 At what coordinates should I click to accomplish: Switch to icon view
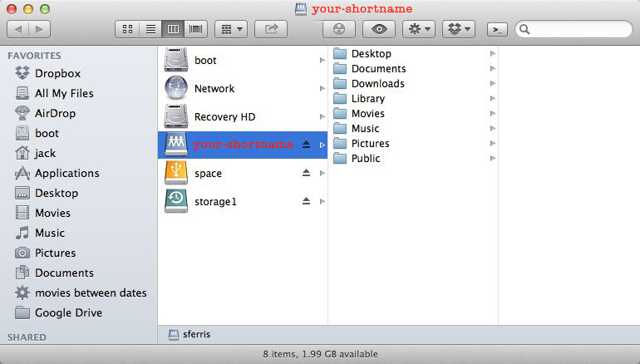pos(128,29)
